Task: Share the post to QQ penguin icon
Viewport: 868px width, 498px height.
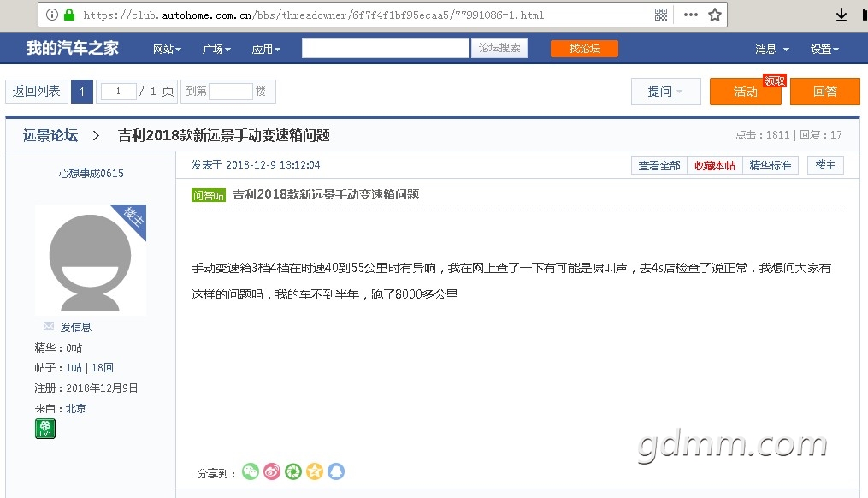Action: click(x=336, y=471)
